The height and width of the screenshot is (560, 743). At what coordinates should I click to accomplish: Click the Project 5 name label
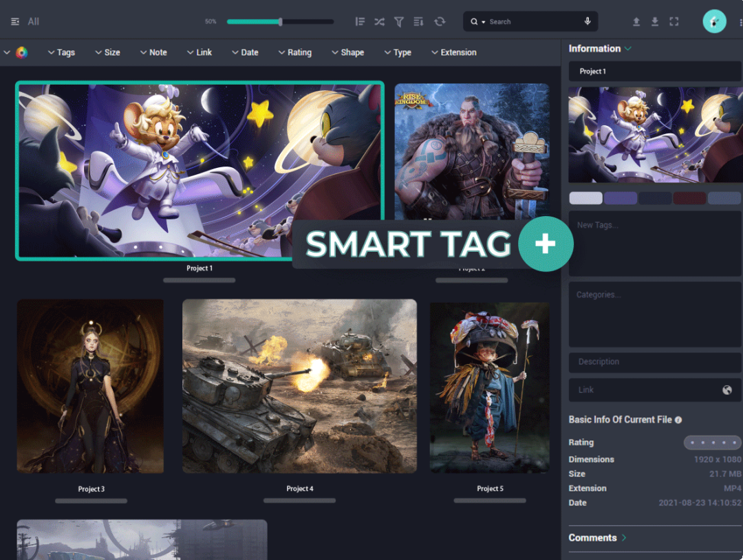click(490, 488)
